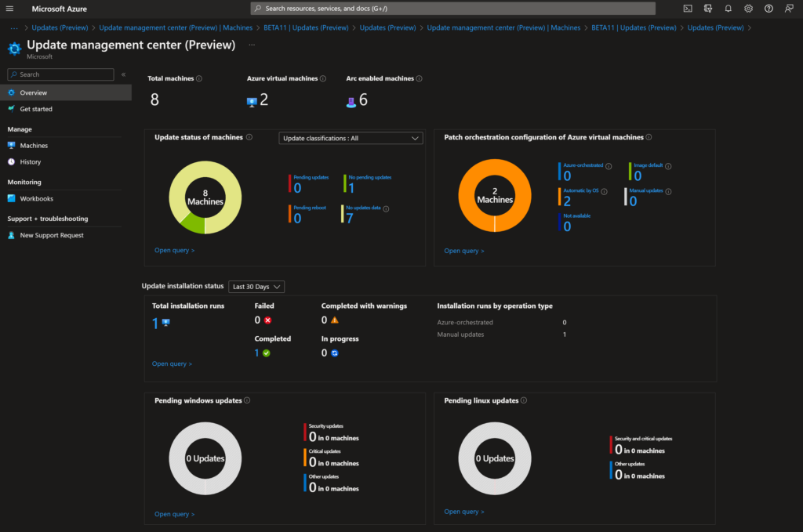
Task: Open query under Pending linux updates
Action: [464, 512]
